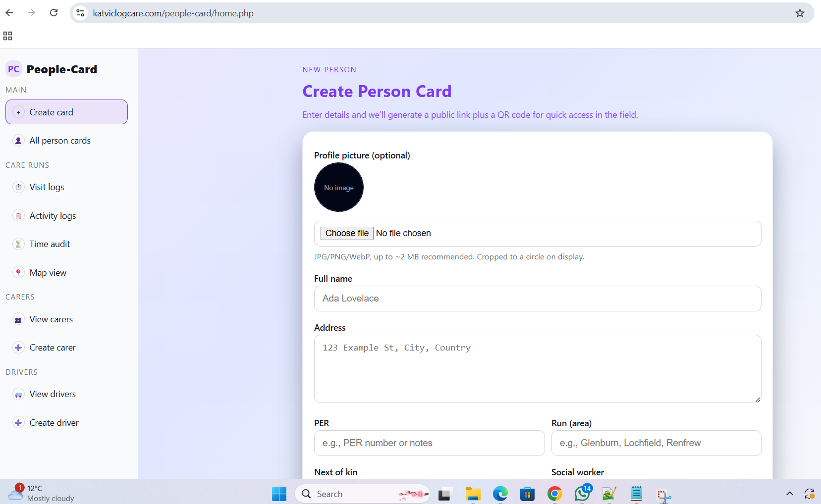Reload the current page
Image resolution: width=821 pixels, height=504 pixels.
point(54,13)
